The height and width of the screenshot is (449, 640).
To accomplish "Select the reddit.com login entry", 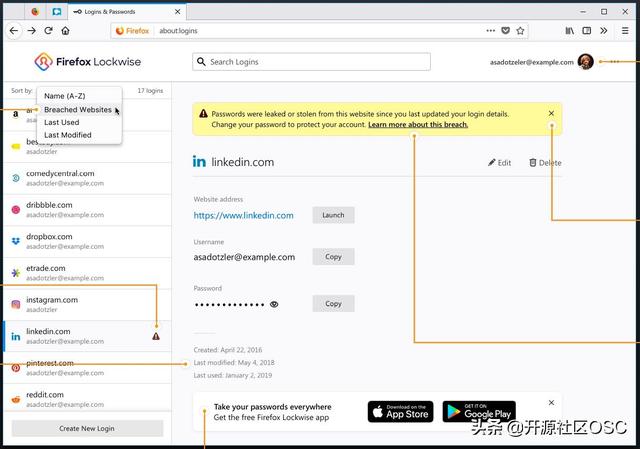I will pyautogui.click(x=87, y=399).
